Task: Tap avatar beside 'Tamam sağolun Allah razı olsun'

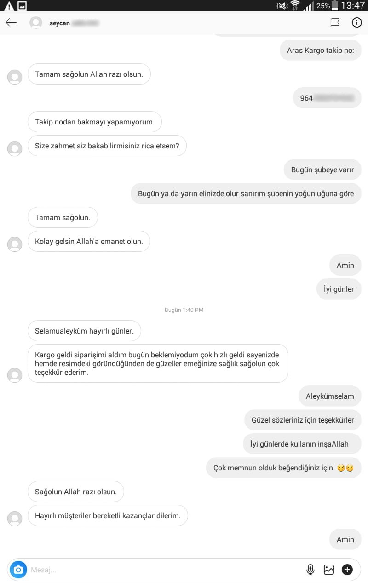Action: (x=15, y=77)
